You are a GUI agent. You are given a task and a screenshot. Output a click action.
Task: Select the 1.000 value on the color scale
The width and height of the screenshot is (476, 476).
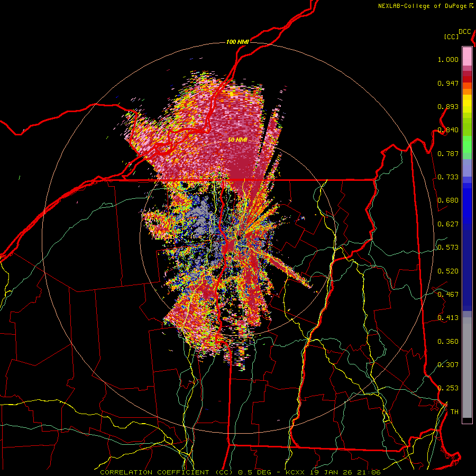pos(448,59)
